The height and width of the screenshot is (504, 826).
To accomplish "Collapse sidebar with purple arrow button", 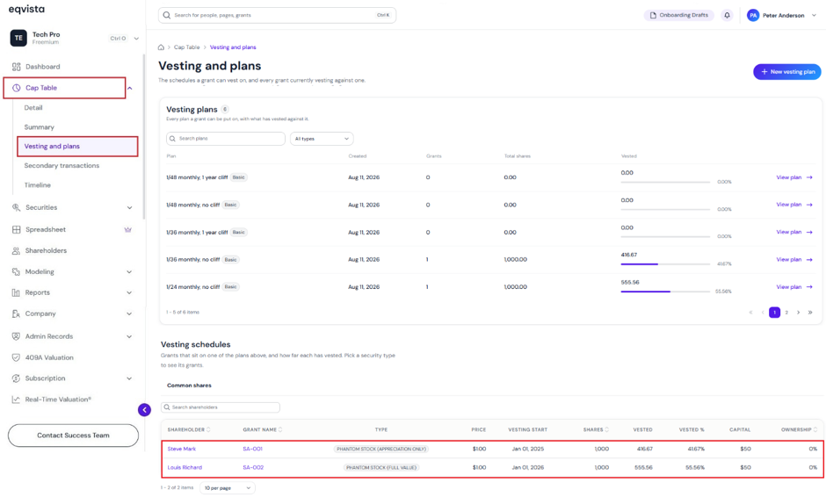I will click(144, 410).
